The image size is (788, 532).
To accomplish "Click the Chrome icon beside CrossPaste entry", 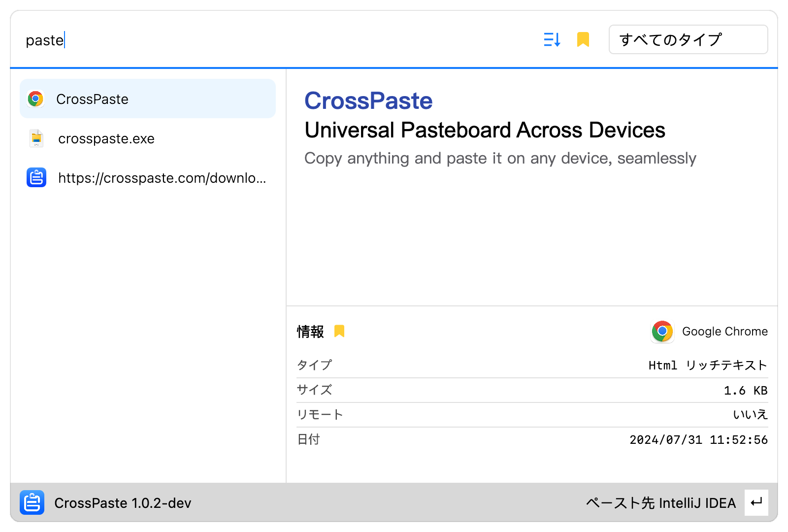I will [35, 99].
